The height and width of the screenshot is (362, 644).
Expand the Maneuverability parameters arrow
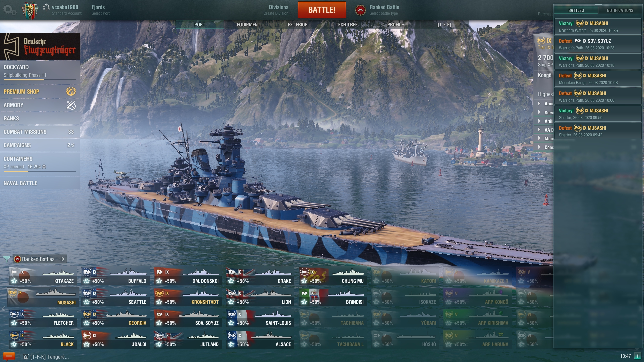[539, 138]
